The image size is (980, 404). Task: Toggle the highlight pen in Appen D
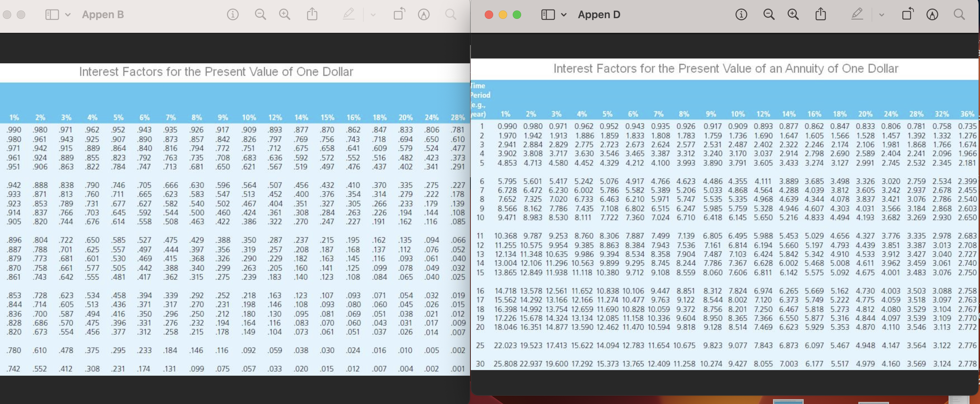(857, 14)
